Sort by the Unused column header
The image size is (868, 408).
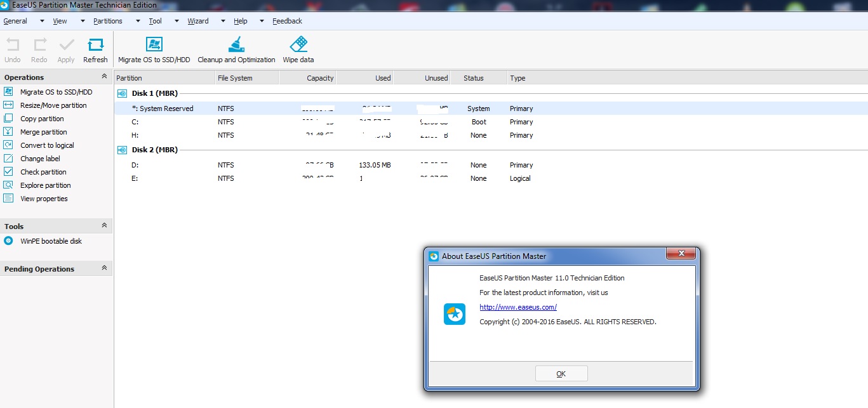tap(422, 78)
